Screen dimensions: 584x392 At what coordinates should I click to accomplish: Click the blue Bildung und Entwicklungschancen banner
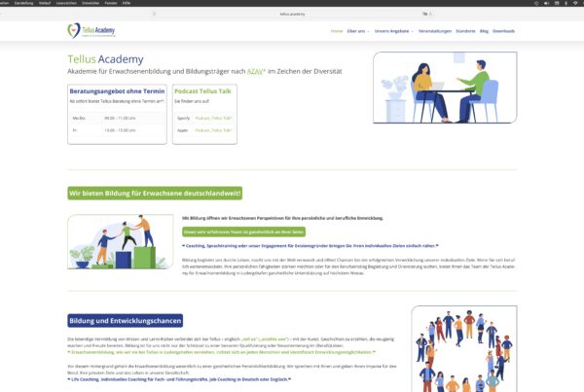(126, 321)
